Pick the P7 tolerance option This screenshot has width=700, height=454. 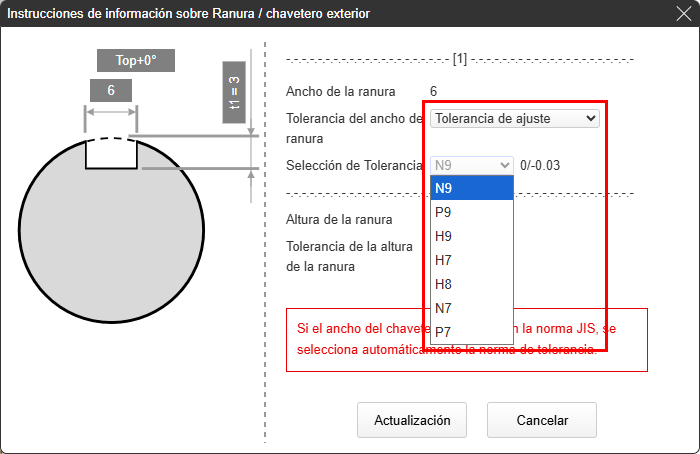click(471, 331)
